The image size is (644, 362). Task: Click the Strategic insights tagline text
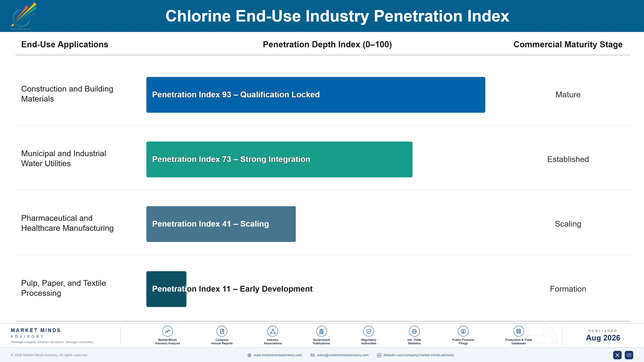(x=52, y=342)
